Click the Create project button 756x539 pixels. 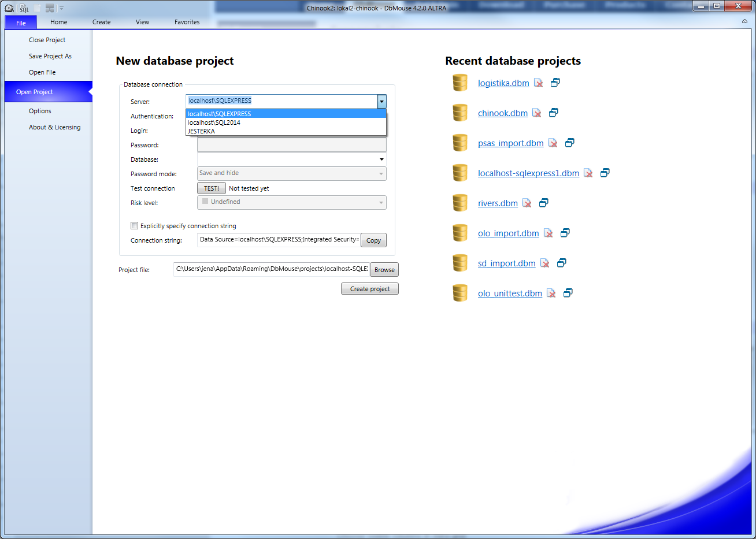pyautogui.click(x=370, y=289)
